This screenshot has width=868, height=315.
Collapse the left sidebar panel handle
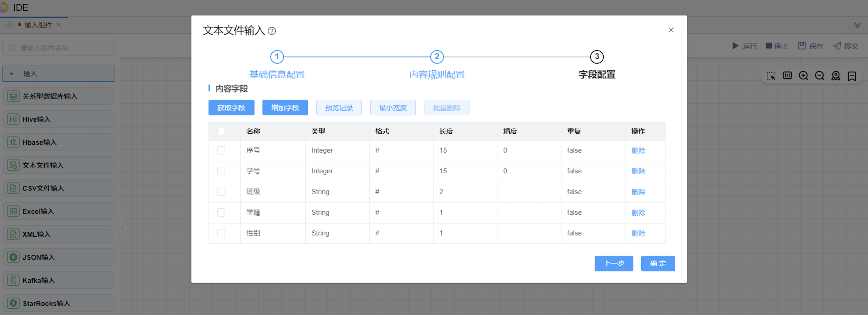point(123,228)
